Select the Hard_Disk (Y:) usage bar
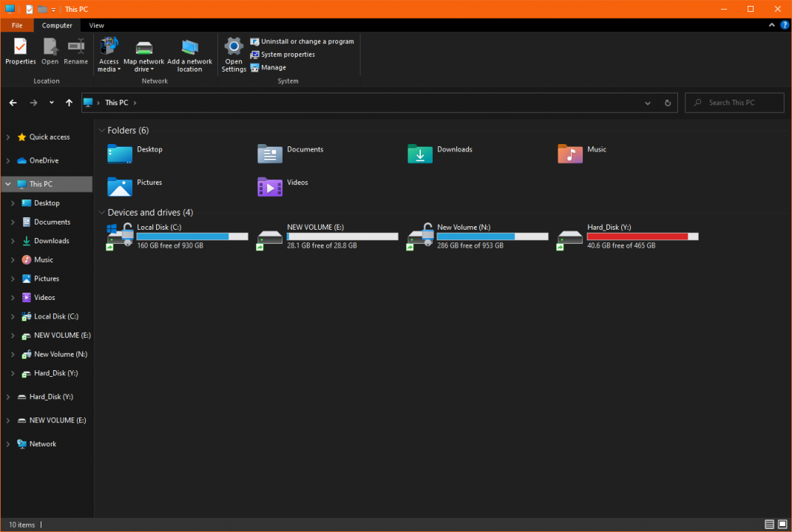 click(x=642, y=236)
